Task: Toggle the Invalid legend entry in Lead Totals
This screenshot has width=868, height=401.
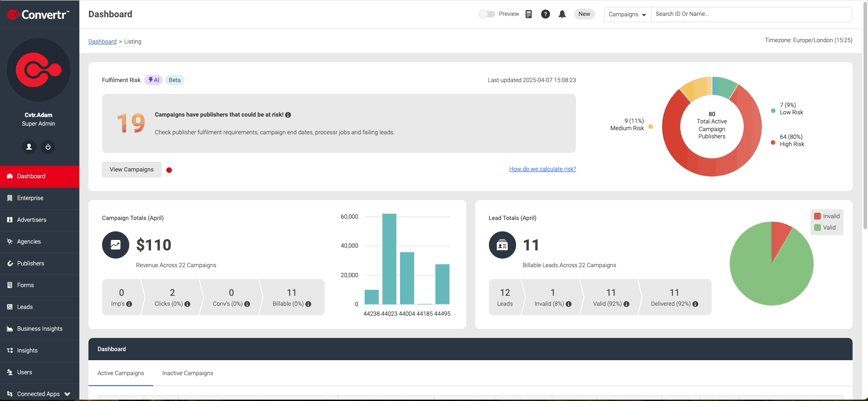Action: pos(827,216)
